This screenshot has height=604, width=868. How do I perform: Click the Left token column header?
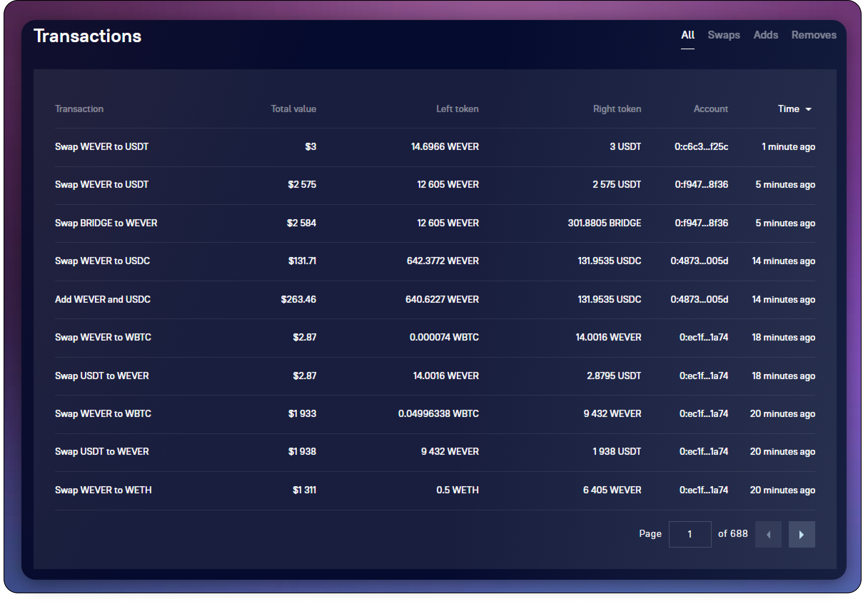[457, 109]
